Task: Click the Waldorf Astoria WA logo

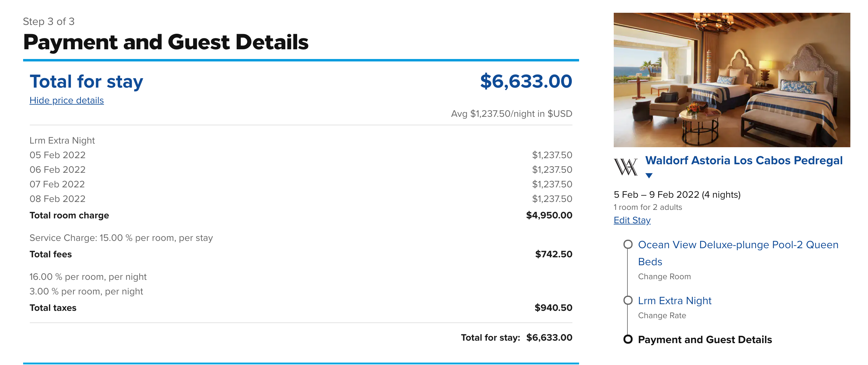Action: 626,167
